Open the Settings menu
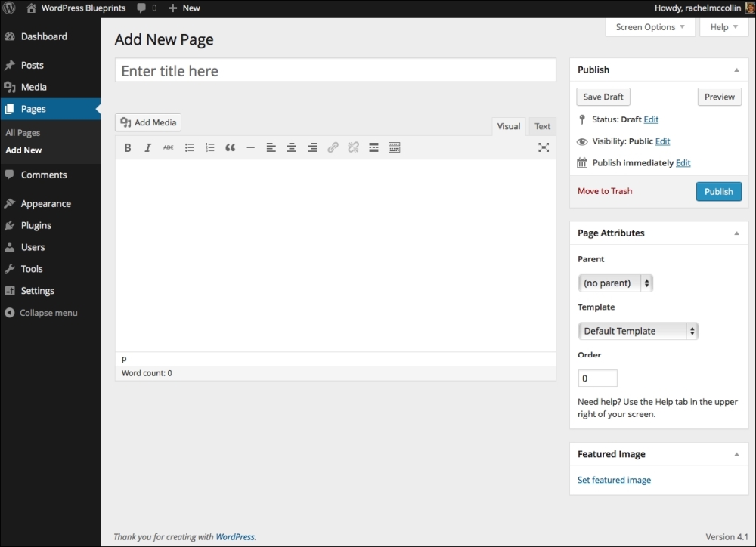The image size is (756, 547). 50,291
